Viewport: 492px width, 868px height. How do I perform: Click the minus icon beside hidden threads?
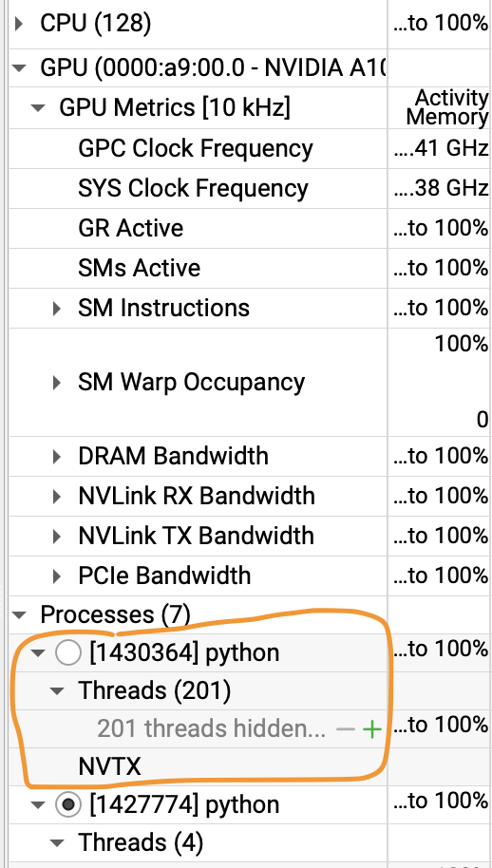(345, 729)
